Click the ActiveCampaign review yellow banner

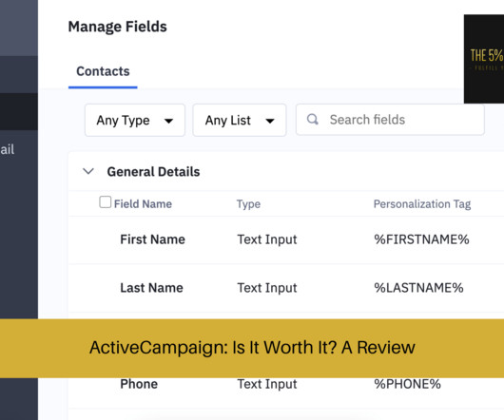click(252, 348)
